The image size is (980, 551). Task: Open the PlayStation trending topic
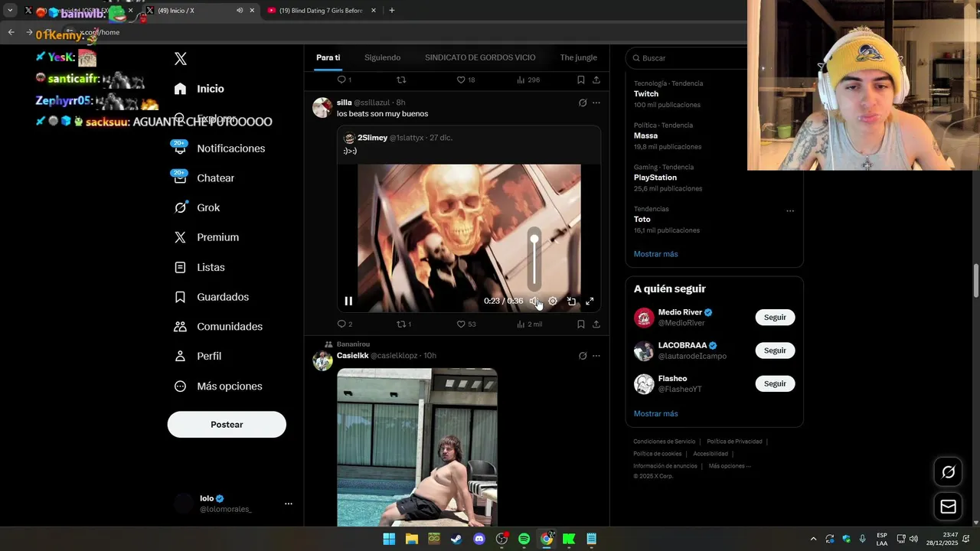pos(714,178)
